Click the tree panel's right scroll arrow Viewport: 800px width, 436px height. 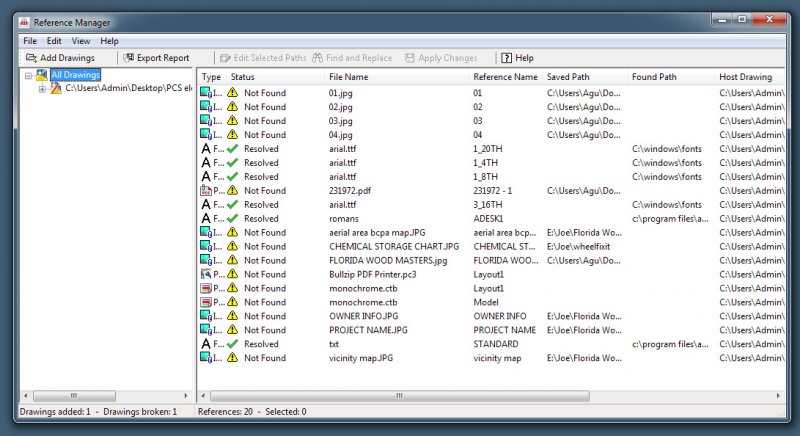pos(186,396)
